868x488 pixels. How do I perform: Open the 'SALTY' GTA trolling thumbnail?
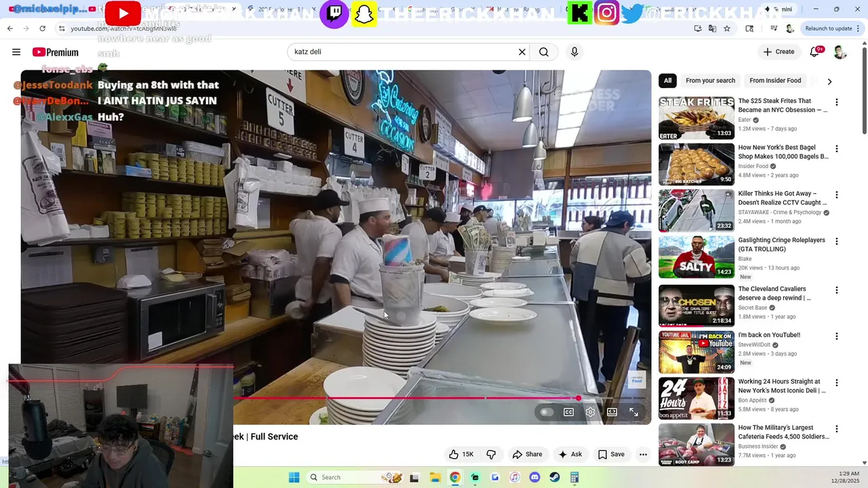(696, 257)
